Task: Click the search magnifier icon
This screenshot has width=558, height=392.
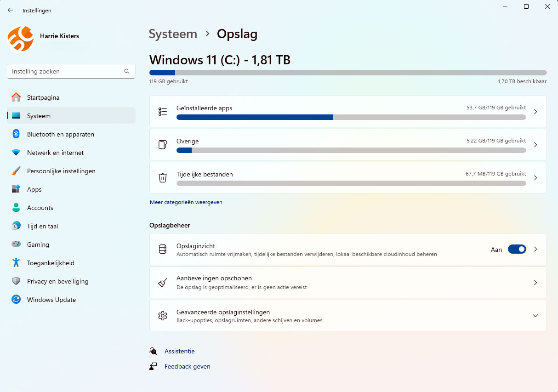Action: pyautogui.click(x=127, y=71)
